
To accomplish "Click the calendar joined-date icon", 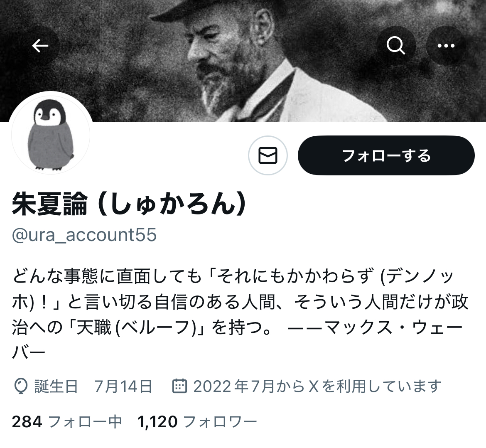I will [179, 386].
